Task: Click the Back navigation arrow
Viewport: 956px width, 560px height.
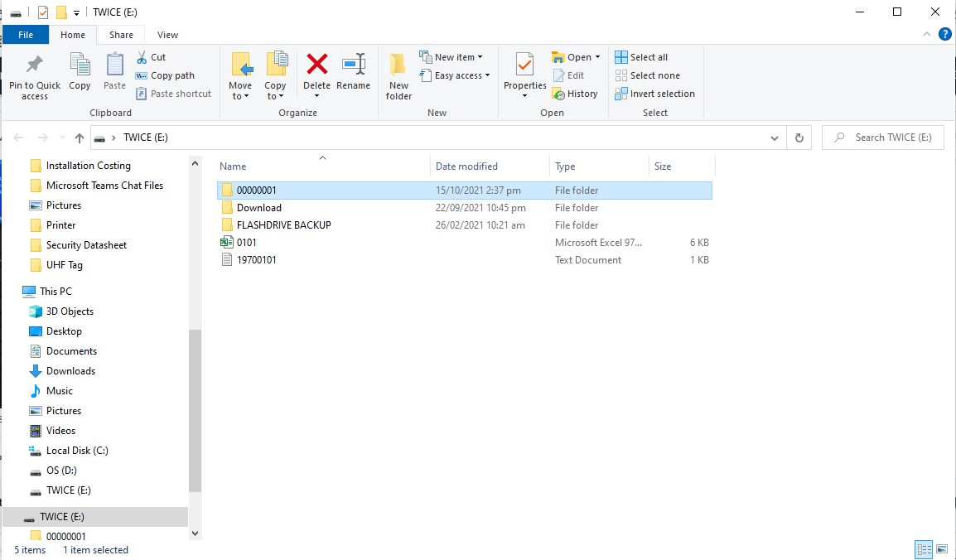Action: coord(18,138)
